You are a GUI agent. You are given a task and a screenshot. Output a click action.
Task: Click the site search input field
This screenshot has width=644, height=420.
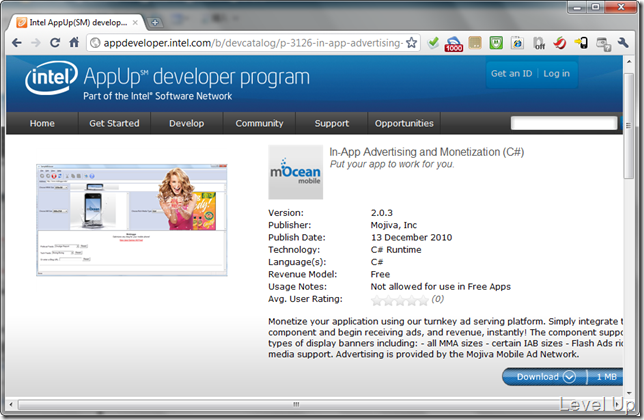pos(564,123)
